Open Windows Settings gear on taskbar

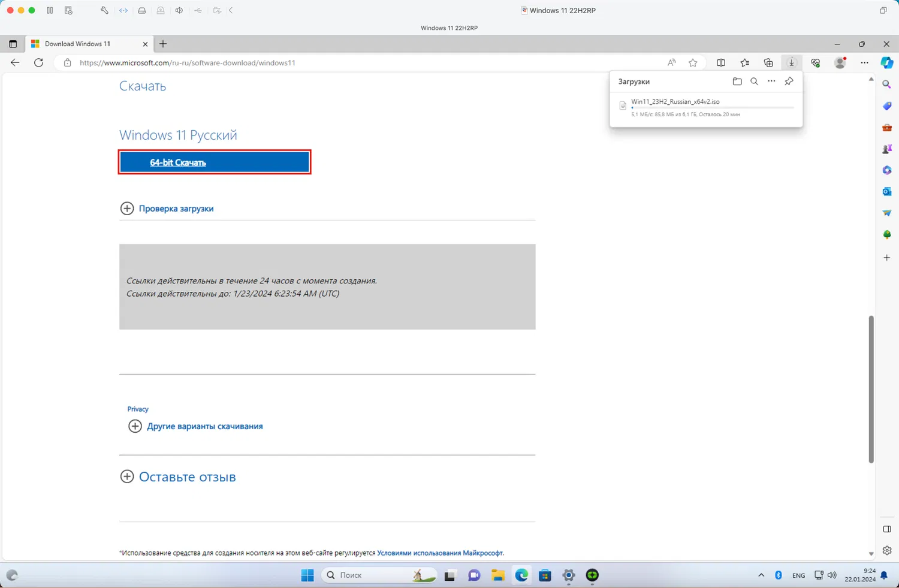(x=569, y=575)
